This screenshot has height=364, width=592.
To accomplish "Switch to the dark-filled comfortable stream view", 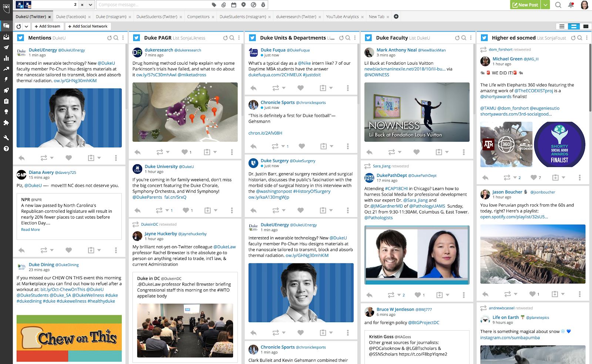I will pos(585,26).
